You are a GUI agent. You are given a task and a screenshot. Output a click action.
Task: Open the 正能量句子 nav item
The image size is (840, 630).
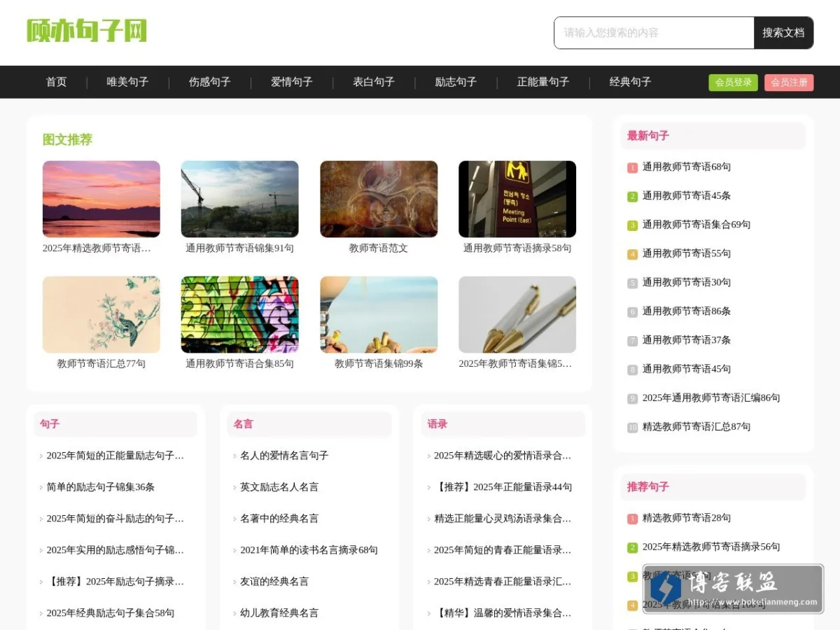[x=542, y=82]
